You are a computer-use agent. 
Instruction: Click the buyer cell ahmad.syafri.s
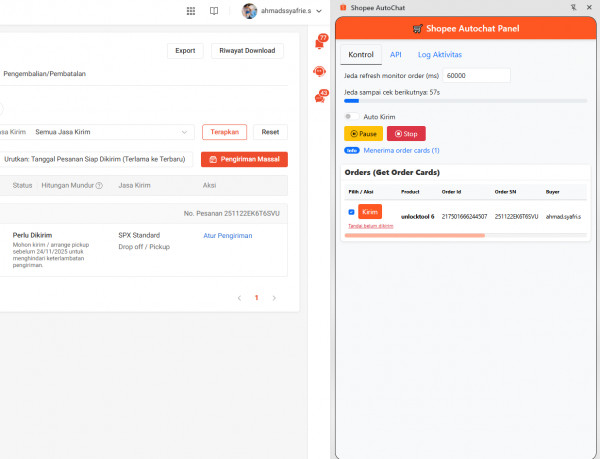[563, 216]
